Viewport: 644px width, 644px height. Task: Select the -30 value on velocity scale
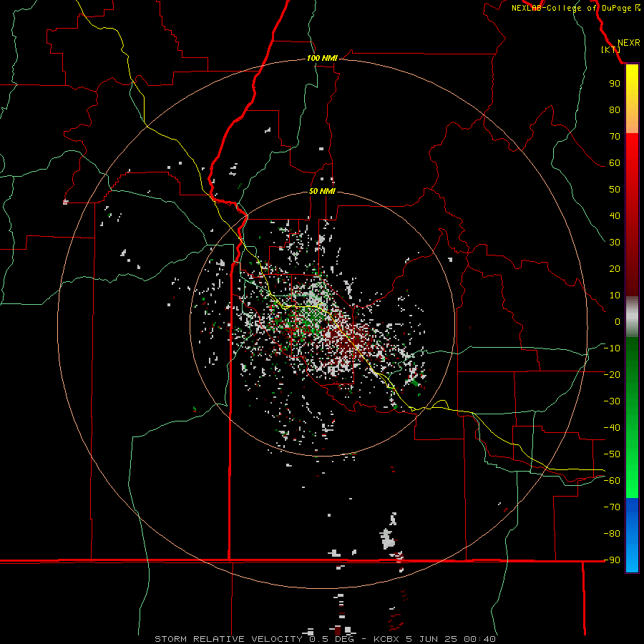(612, 401)
